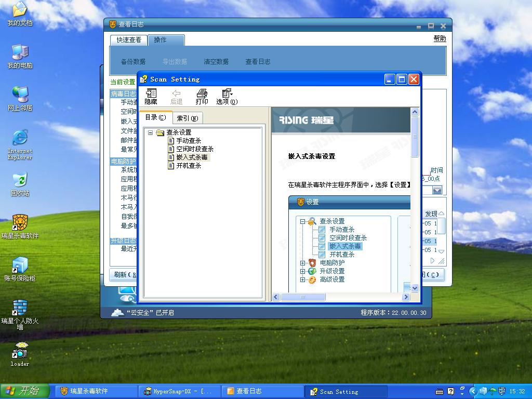Viewport: 532px width, 399px height.
Task: Click the 打印 (Print) toolbar icon
Action: pyautogui.click(x=202, y=96)
